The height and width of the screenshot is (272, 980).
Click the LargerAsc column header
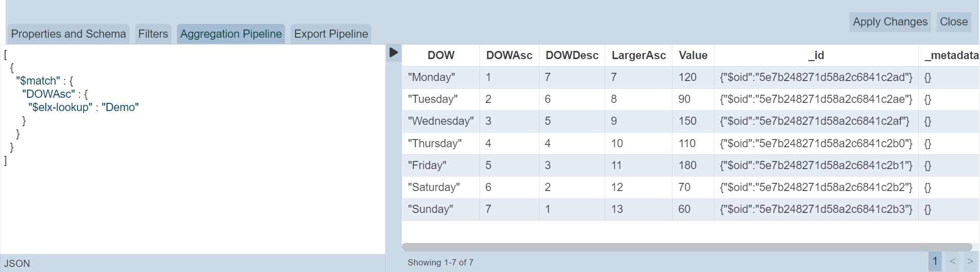[x=638, y=56]
